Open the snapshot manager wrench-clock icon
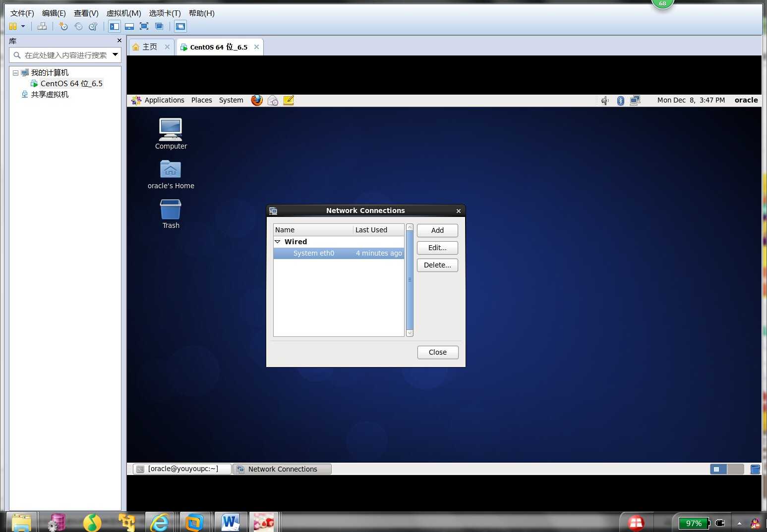767x532 pixels. (x=93, y=26)
